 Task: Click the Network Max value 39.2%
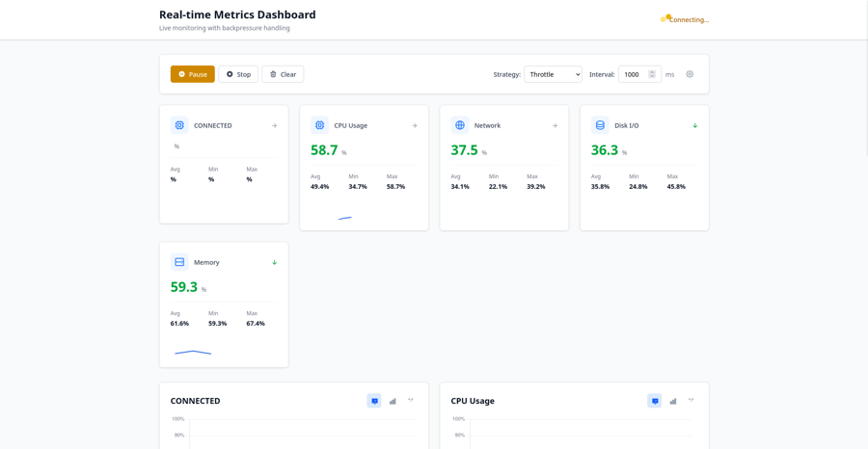click(536, 187)
